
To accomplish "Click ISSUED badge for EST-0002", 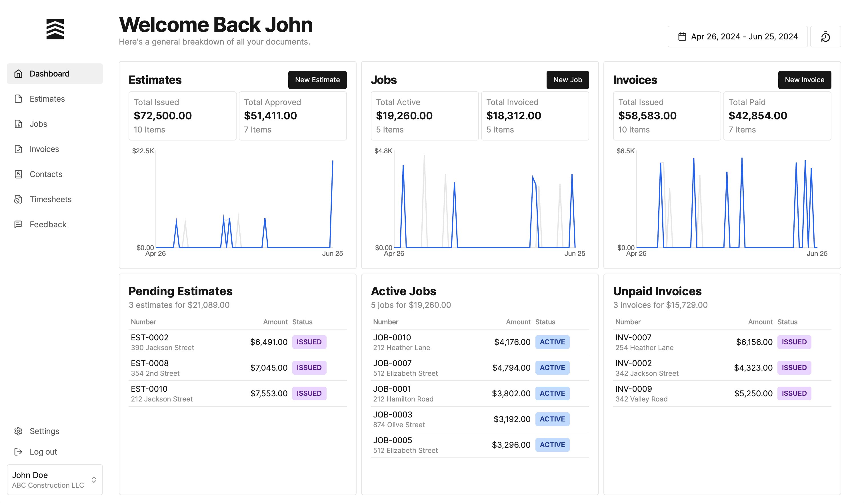I will [309, 342].
